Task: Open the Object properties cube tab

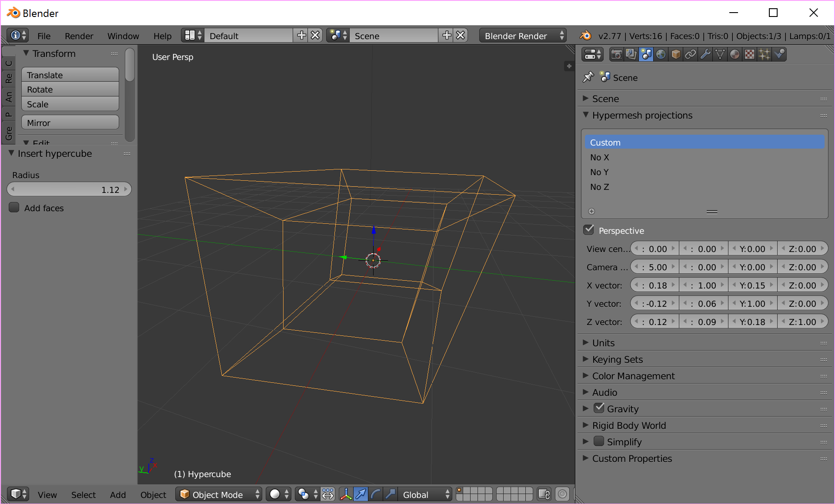Action: click(676, 55)
